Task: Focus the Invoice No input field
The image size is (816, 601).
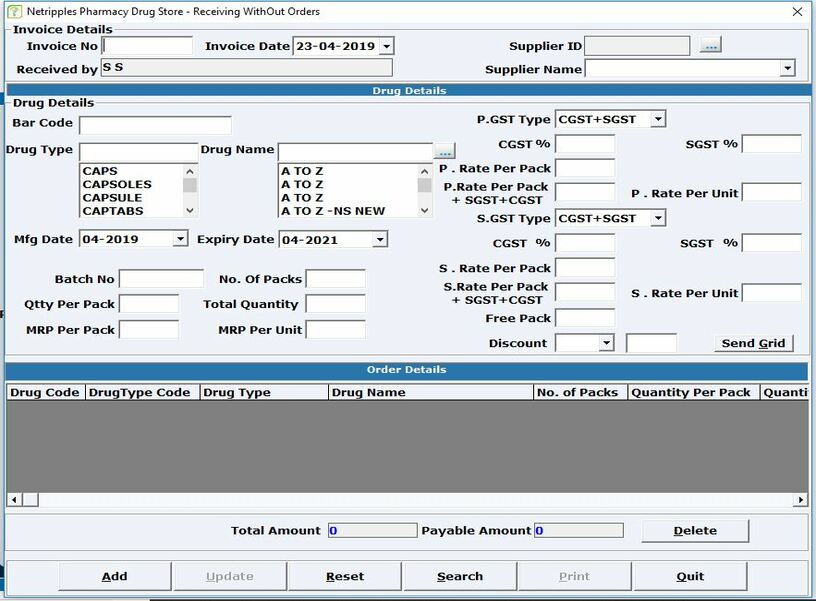Action: click(147, 46)
